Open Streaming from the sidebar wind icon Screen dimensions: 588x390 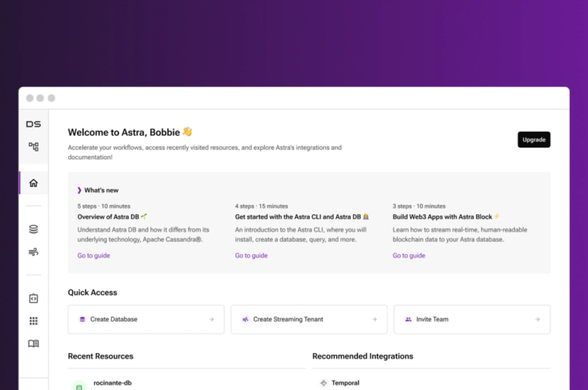(34, 252)
